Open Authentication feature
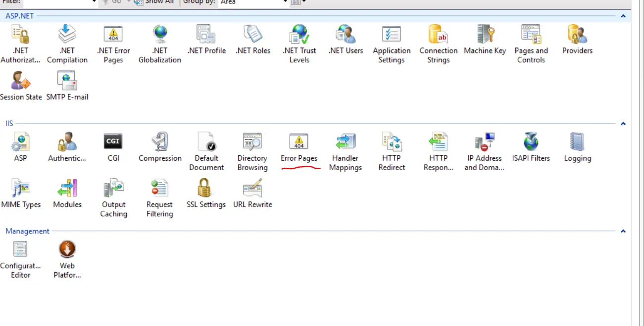This screenshot has height=326, width=644. pos(67,147)
